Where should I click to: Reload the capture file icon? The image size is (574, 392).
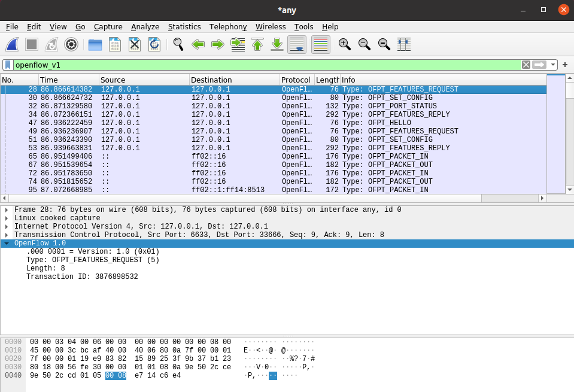coord(154,44)
